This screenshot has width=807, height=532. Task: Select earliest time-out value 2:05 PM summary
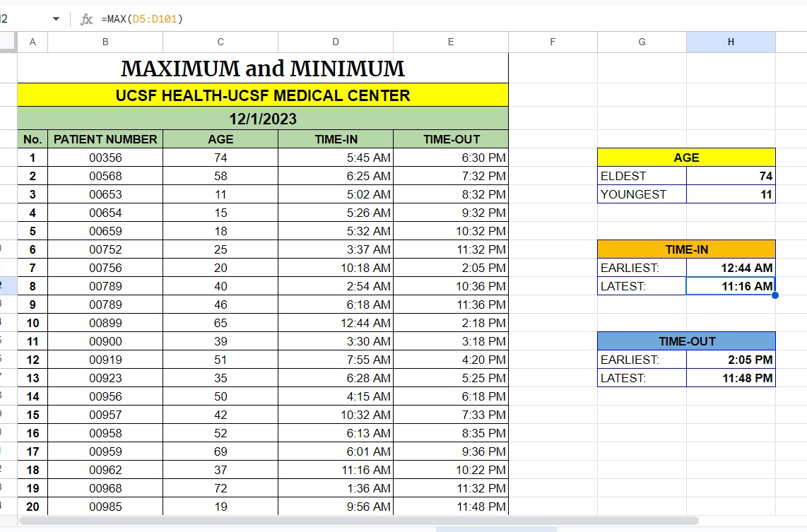731,360
